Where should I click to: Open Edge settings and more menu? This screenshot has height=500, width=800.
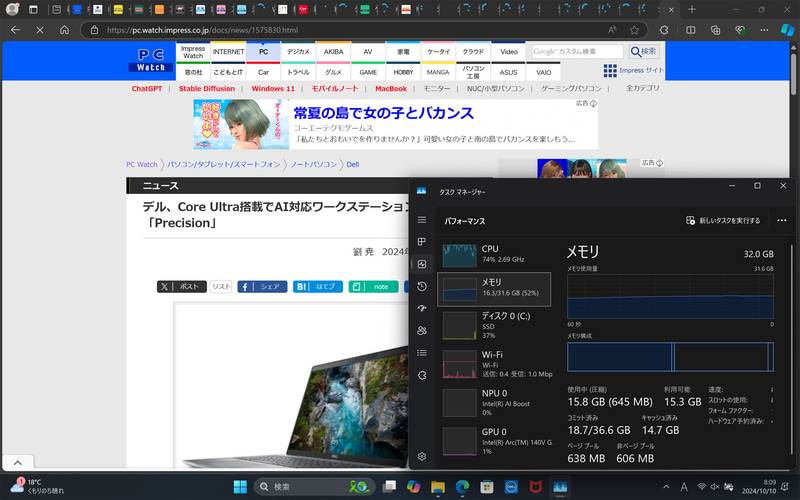tap(764, 30)
